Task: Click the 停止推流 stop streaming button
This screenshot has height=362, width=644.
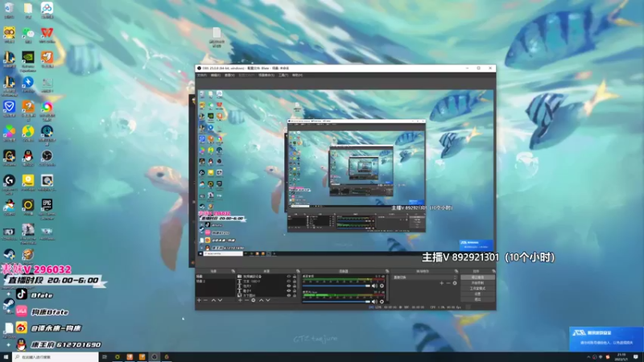Action: tap(477, 277)
